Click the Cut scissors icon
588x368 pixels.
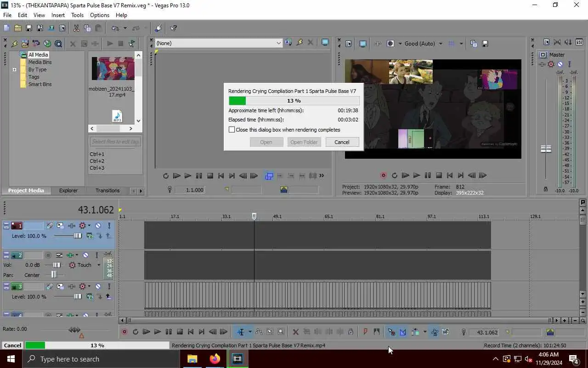click(x=76, y=28)
